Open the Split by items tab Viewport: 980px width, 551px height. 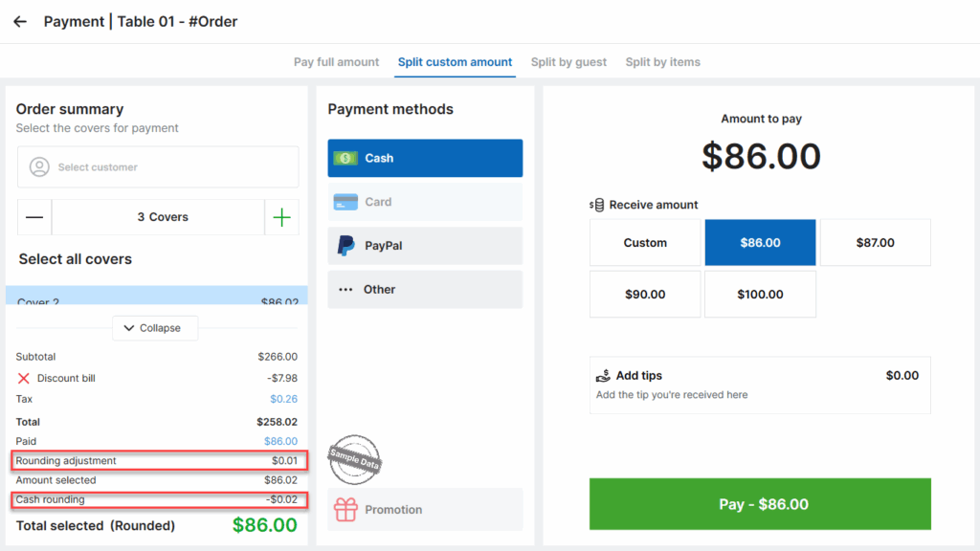pyautogui.click(x=663, y=62)
